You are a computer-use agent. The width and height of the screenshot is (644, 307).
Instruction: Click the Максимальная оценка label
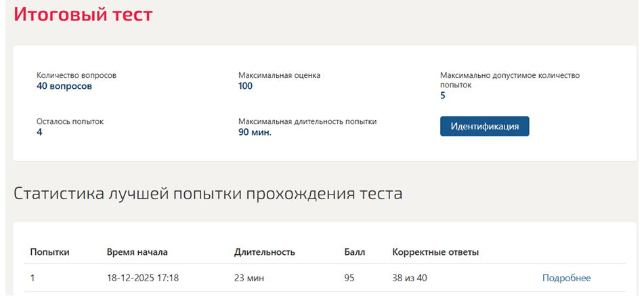279,76
